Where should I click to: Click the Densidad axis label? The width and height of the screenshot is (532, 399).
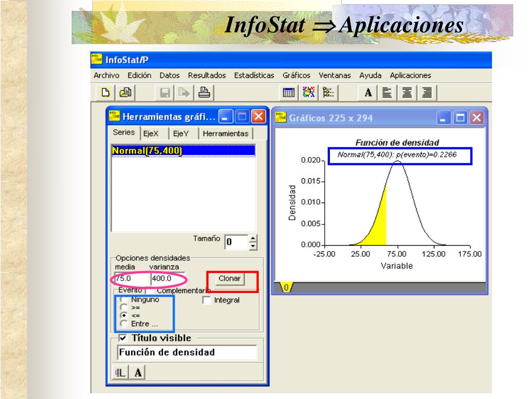point(292,203)
